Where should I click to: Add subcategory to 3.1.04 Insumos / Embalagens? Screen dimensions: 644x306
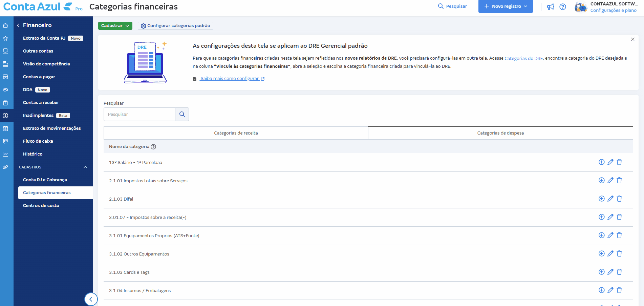pos(601,290)
